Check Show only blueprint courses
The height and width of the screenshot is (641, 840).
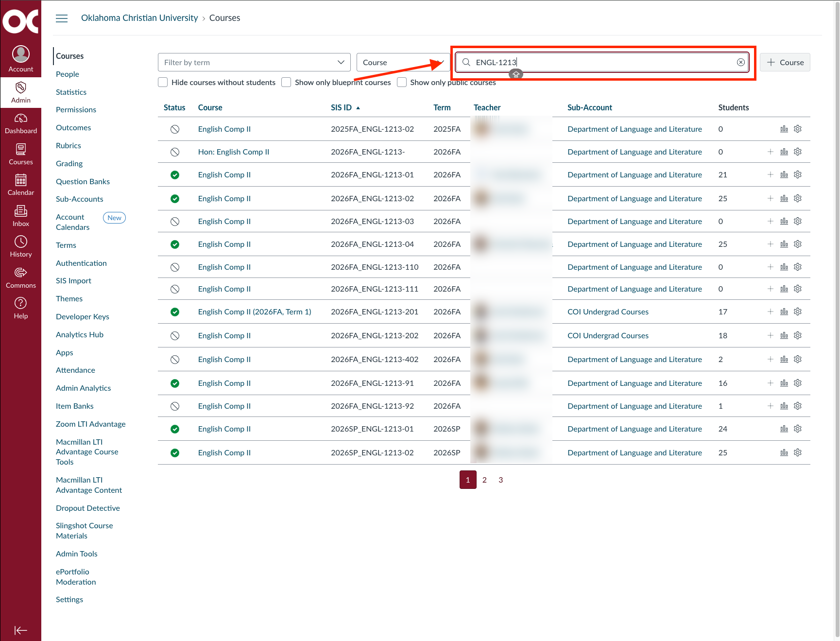[286, 82]
